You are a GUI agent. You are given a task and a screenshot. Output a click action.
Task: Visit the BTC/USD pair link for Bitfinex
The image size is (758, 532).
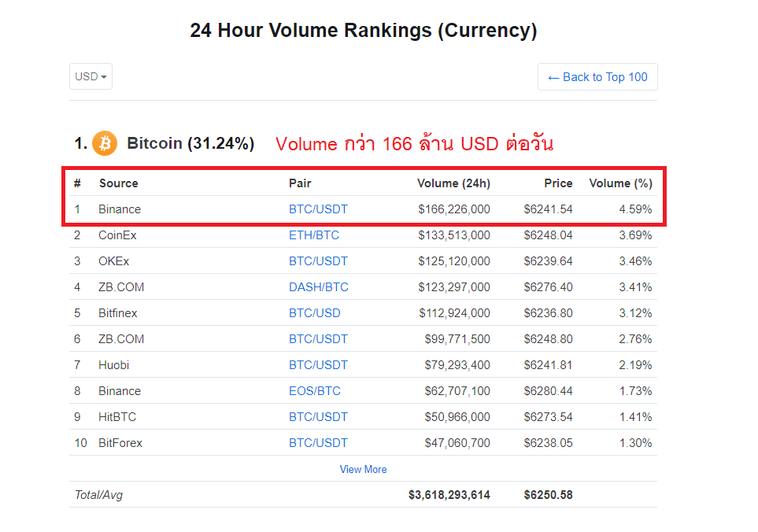coord(315,313)
